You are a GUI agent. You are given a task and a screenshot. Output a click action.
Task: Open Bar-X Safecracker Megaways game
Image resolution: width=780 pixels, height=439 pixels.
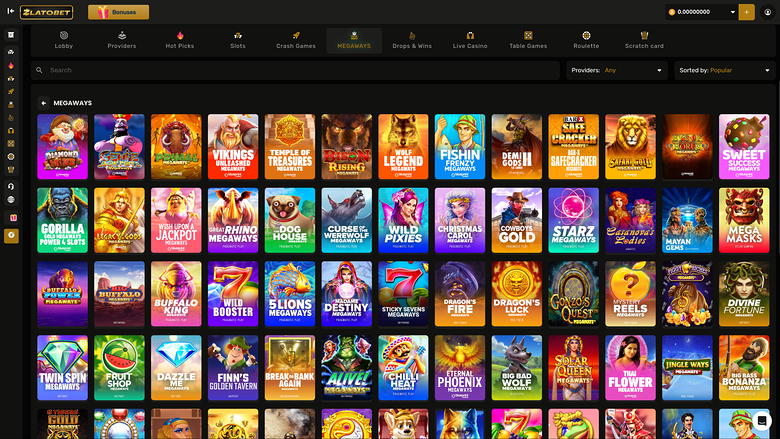(574, 147)
